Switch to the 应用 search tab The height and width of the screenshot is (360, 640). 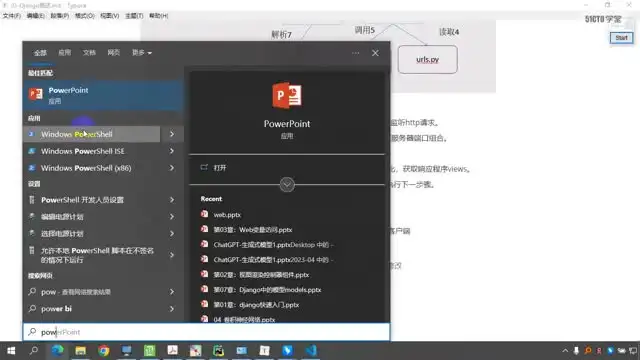pyautogui.click(x=64, y=53)
